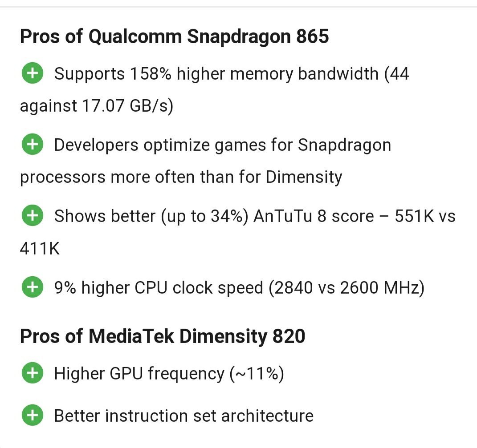477x448 pixels.
Task: Click the 551K vs text in AnTuTu line
Action: 425,216
